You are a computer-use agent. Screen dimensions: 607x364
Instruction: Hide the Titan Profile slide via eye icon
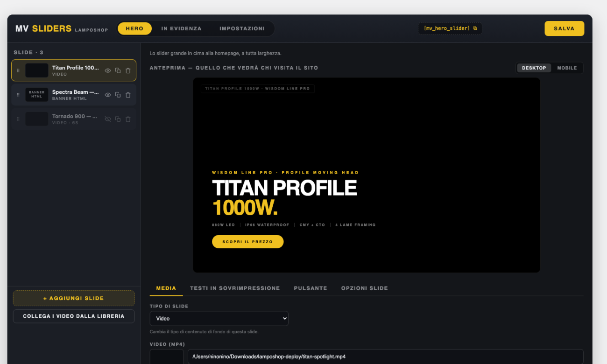point(108,70)
